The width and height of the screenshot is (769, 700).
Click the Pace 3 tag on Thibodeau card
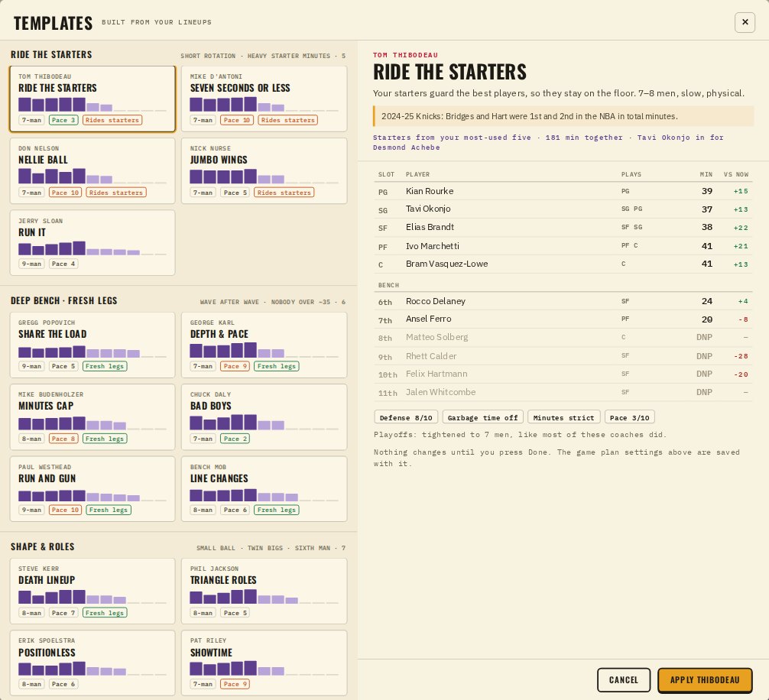pyautogui.click(x=63, y=120)
